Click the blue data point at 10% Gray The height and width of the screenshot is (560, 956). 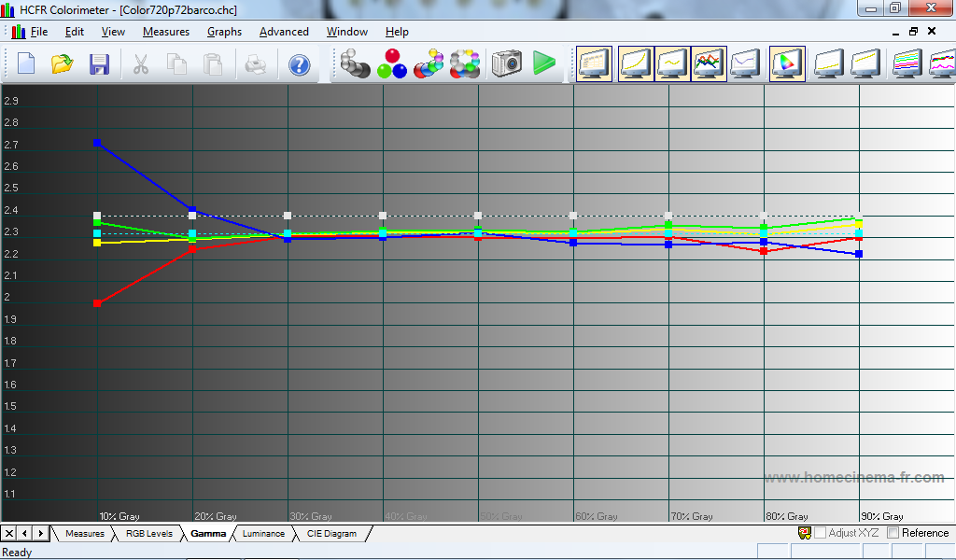click(x=97, y=143)
